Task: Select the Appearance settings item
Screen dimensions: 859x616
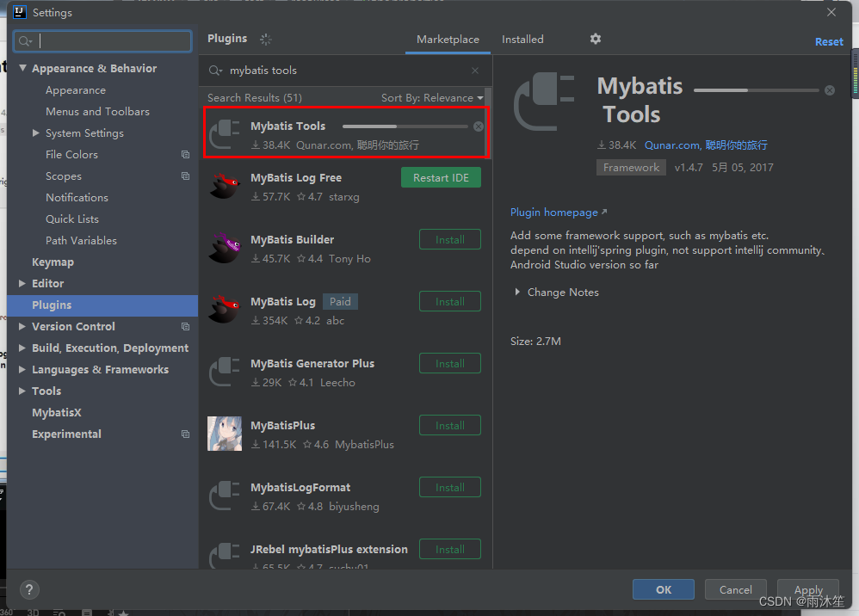Action: [76, 90]
